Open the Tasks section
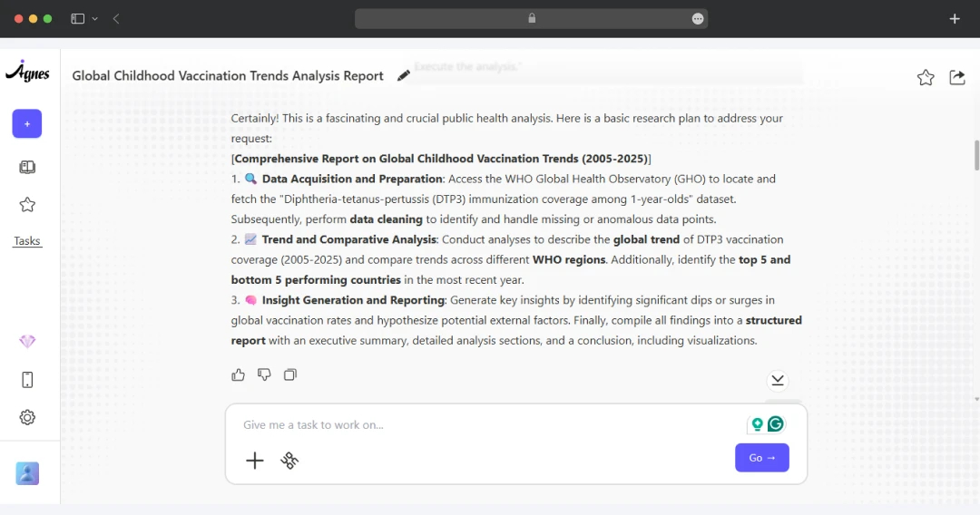The image size is (980, 515). [27, 241]
